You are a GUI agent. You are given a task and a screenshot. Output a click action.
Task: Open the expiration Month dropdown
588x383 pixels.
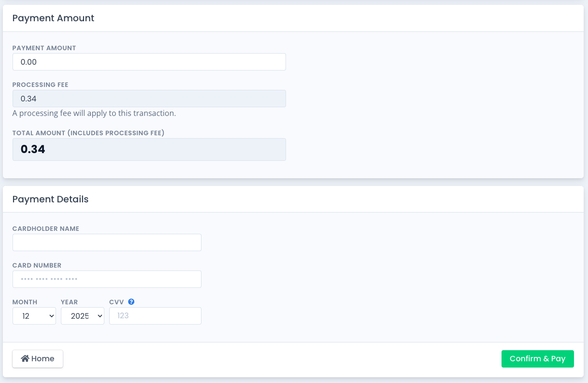(x=34, y=316)
